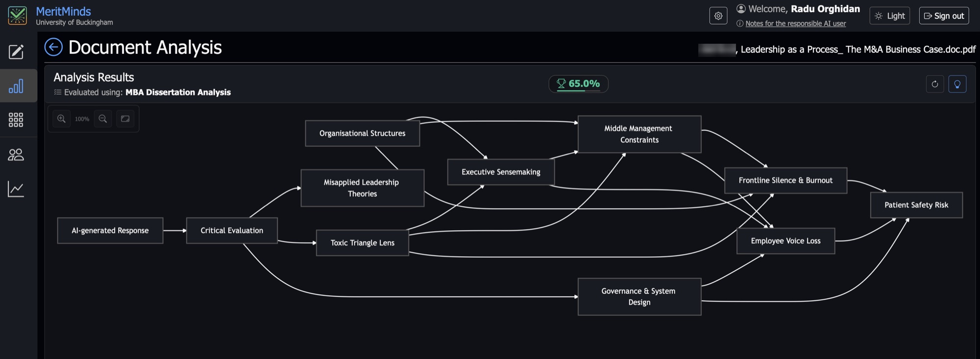980x359 pixels.
Task: Select the AI-generated Response node
Action: click(x=110, y=231)
